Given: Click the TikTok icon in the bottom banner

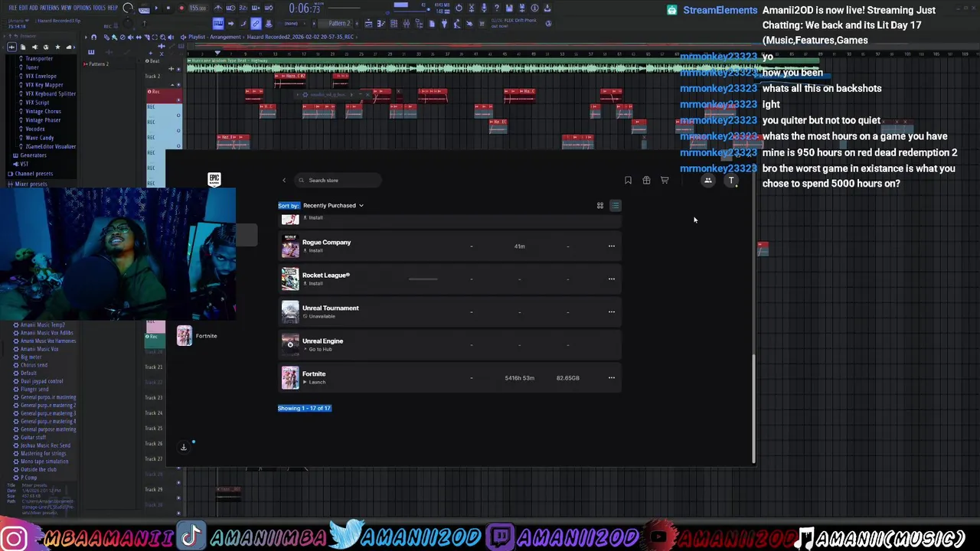Looking at the screenshot, I should point(191,536).
